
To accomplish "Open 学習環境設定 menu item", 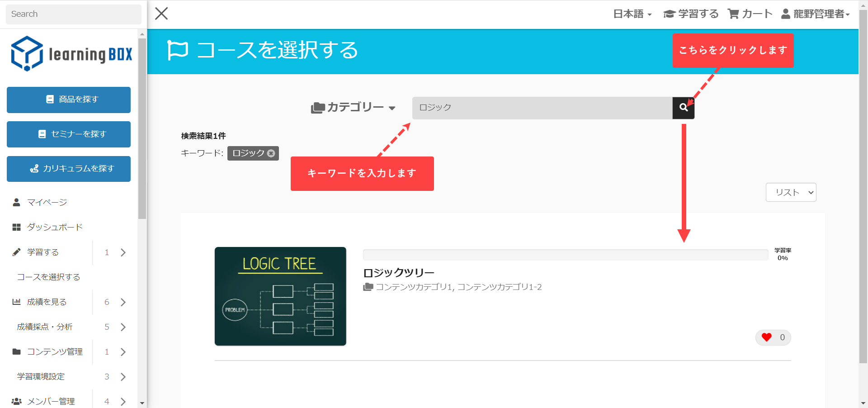I will click(x=41, y=376).
